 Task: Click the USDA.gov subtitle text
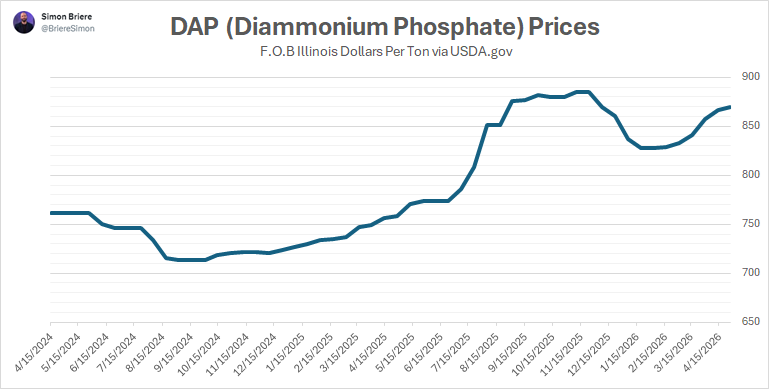point(386,52)
